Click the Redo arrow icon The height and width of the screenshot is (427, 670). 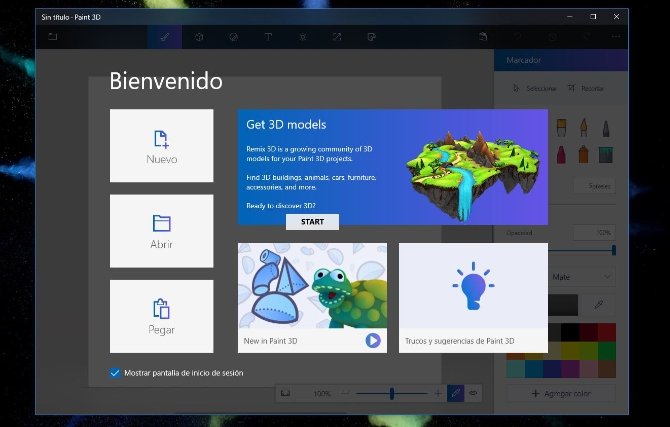[x=587, y=37]
